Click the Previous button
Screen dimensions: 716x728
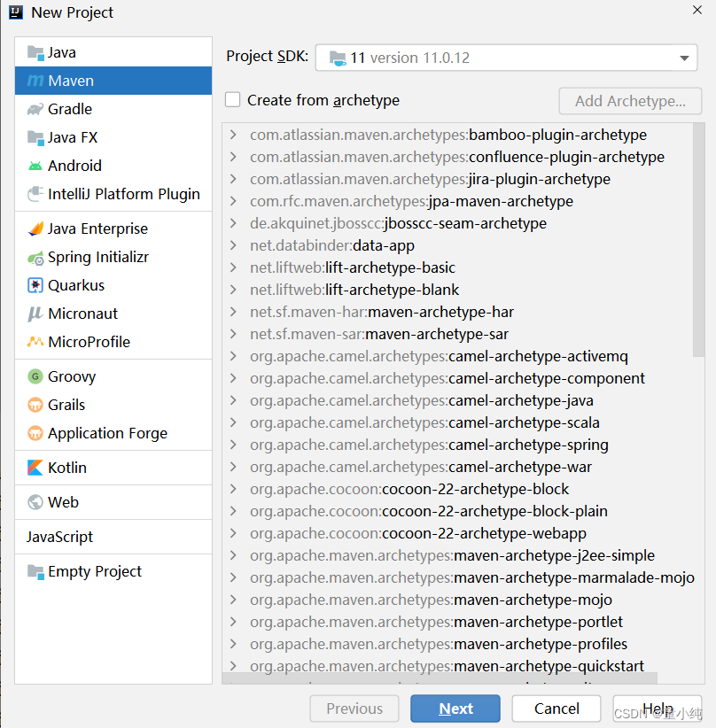(x=354, y=709)
